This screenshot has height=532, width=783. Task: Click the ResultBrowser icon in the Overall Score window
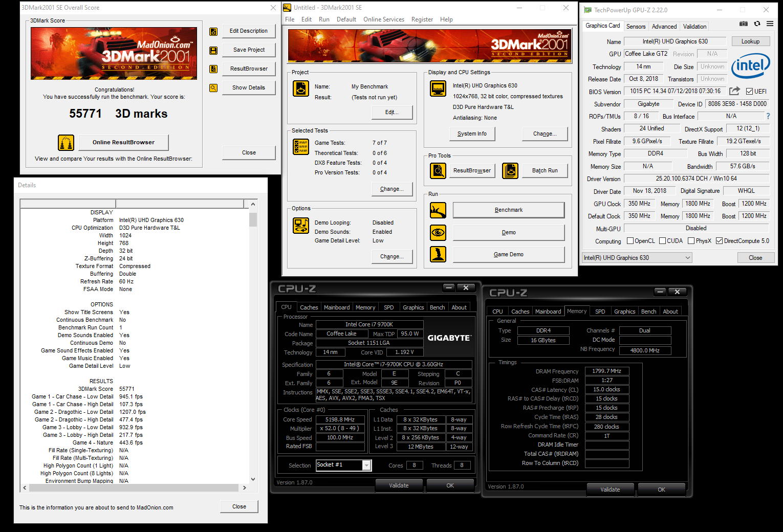(x=213, y=69)
